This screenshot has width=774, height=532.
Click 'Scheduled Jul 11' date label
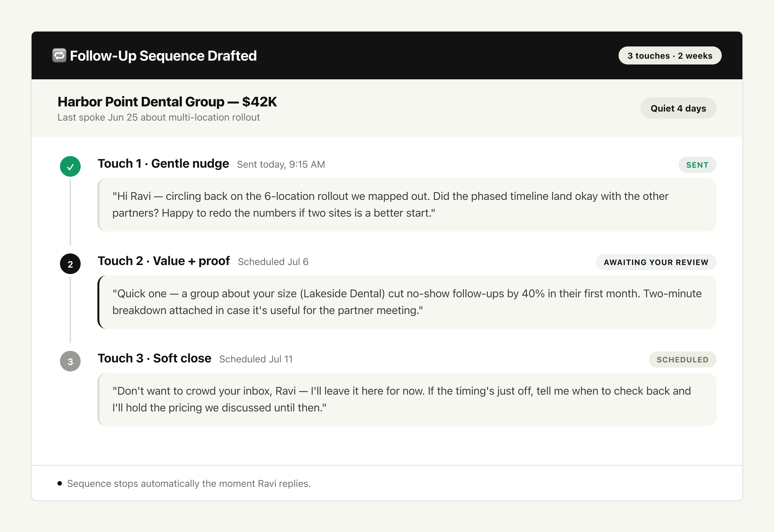click(x=256, y=359)
